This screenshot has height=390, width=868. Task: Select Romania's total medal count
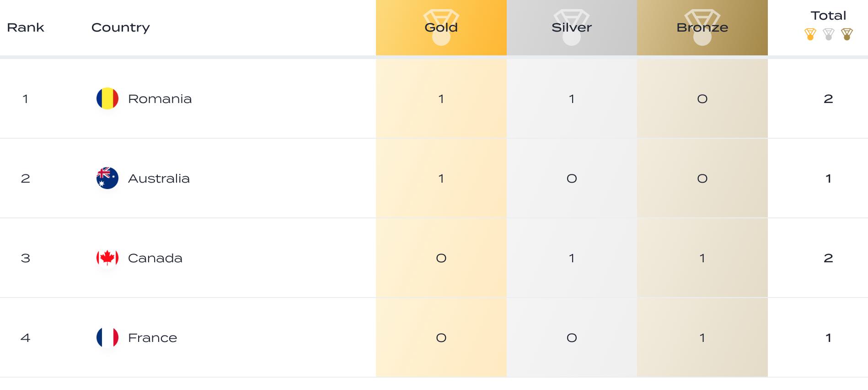[x=828, y=99]
